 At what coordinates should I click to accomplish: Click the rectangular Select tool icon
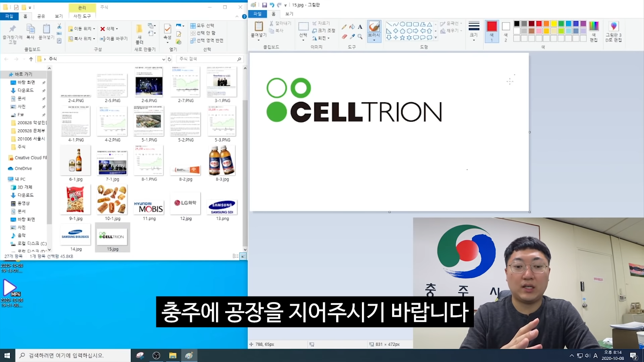coord(303,26)
